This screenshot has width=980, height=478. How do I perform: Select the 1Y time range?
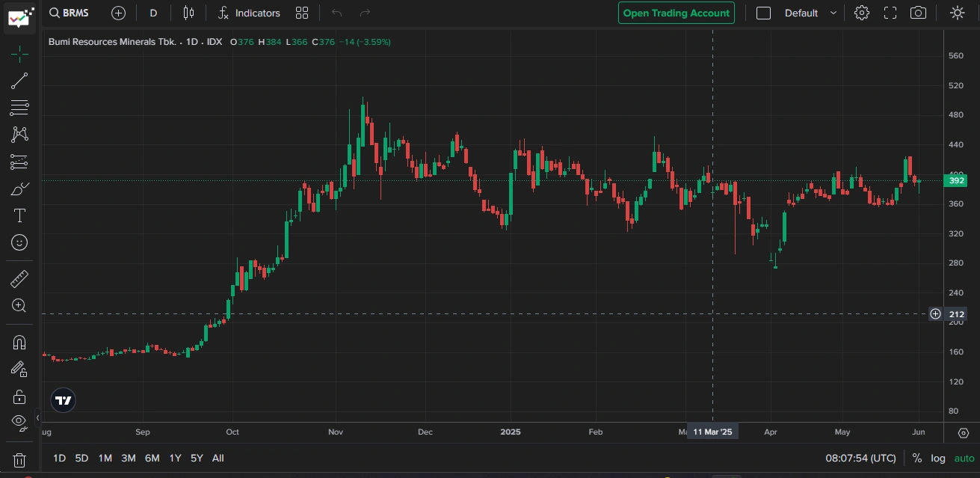pos(175,458)
